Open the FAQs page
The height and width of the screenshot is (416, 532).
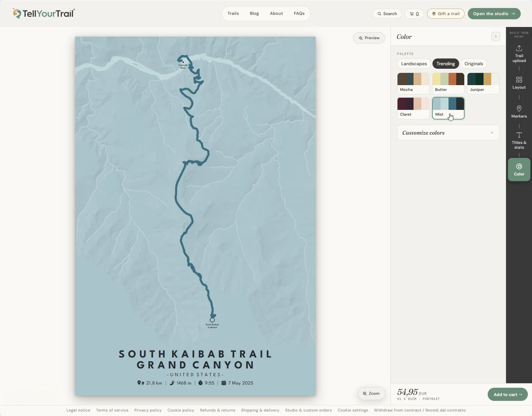299,13
